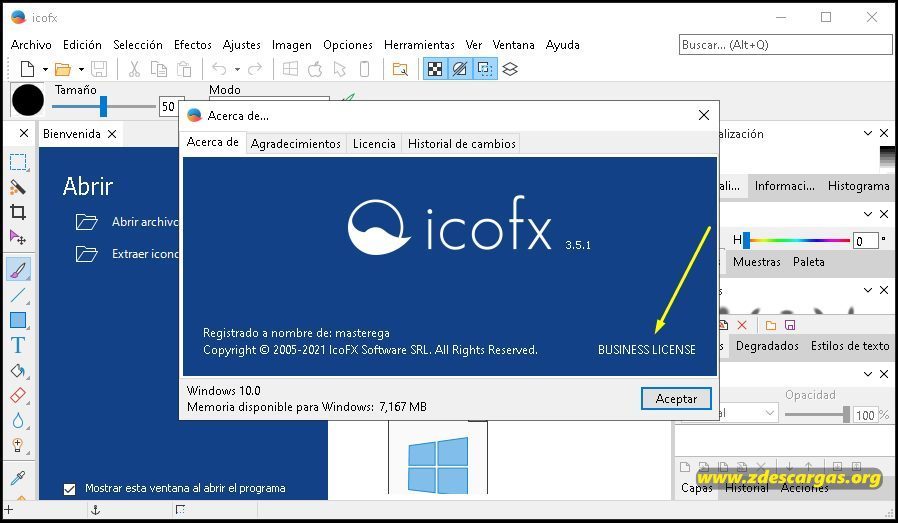This screenshot has height=523, width=898.
Task: Switch to the Agradecimientos tab
Action: (x=296, y=144)
